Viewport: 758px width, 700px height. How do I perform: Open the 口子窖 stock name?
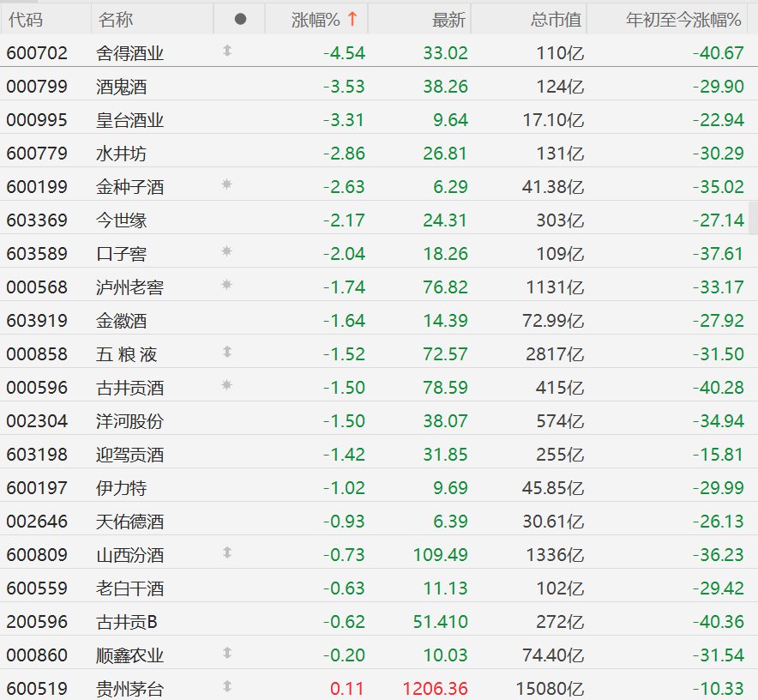click(121, 253)
